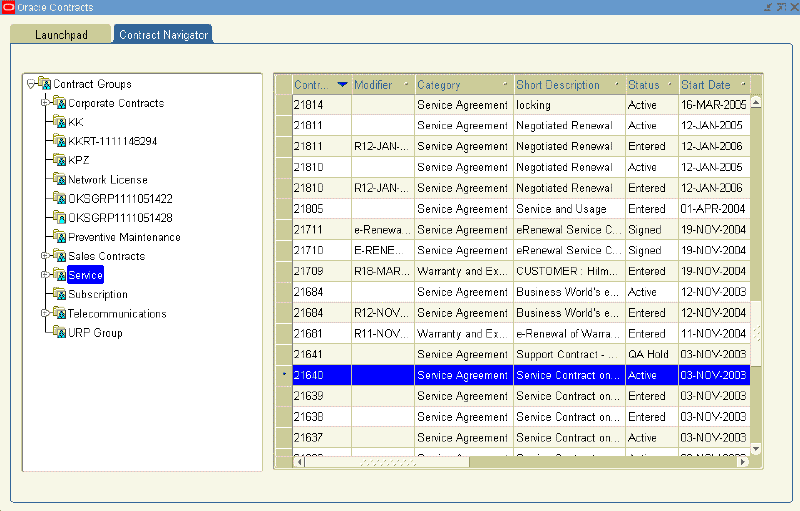Click the horizontal scrollbar left arrow
Image resolution: width=800 pixels, height=511 pixels.
pyautogui.click(x=299, y=462)
